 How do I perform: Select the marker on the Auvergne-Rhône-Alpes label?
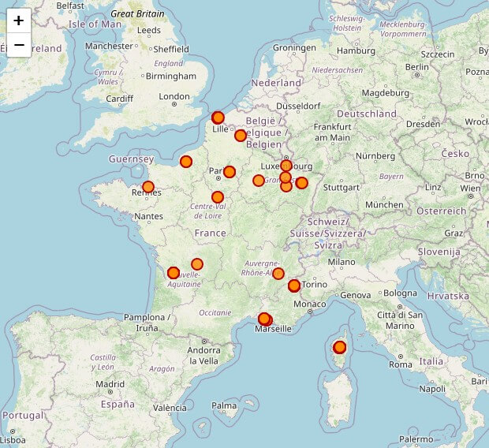click(x=278, y=274)
